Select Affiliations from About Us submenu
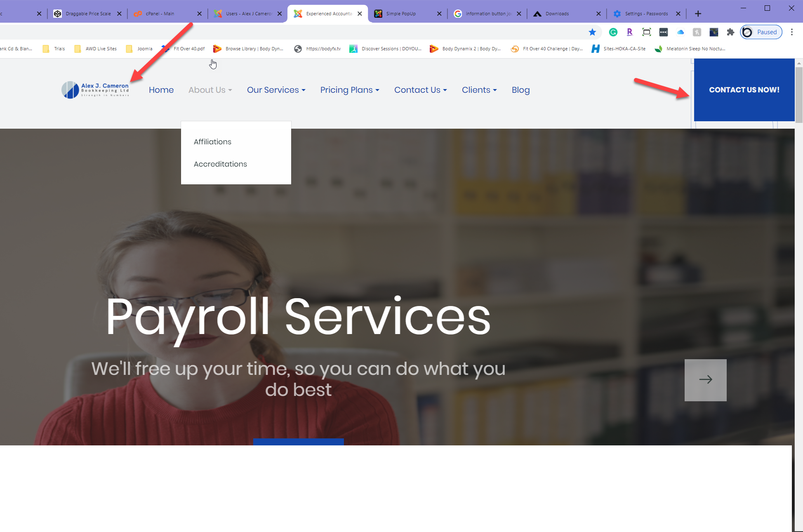 click(212, 142)
